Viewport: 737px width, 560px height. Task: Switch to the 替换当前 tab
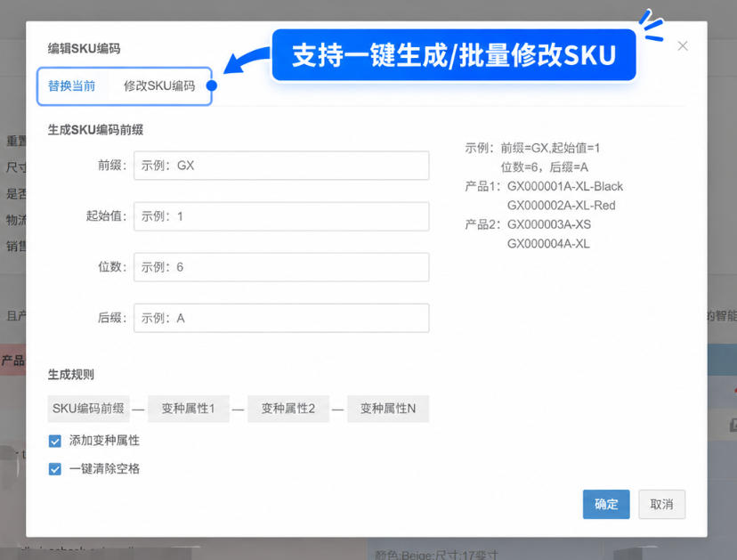[x=71, y=86]
